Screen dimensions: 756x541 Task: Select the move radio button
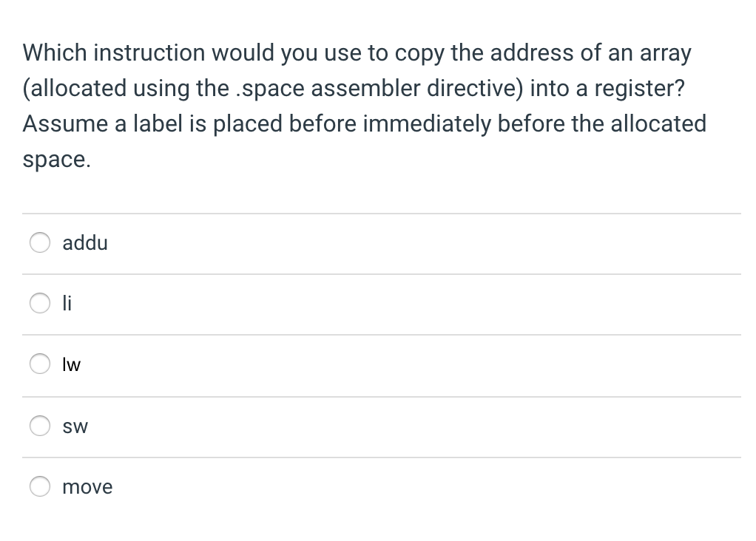[x=40, y=486]
